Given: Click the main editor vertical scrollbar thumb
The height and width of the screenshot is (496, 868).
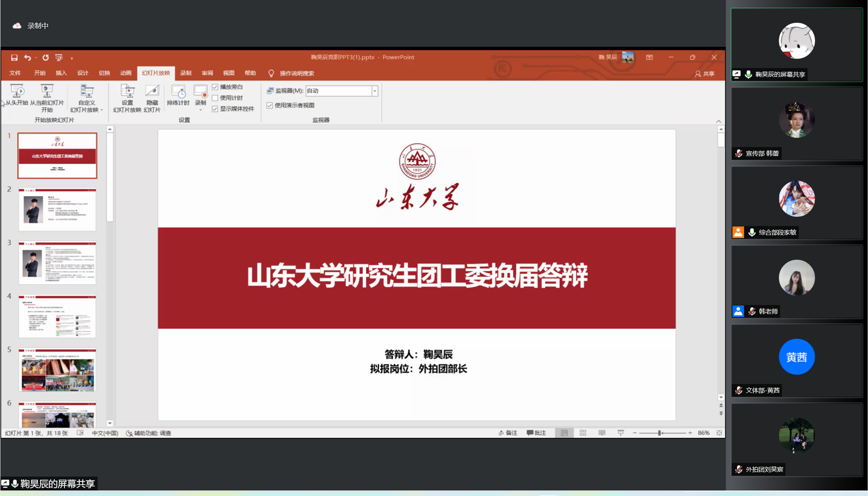Looking at the screenshot, I should click(x=721, y=140).
